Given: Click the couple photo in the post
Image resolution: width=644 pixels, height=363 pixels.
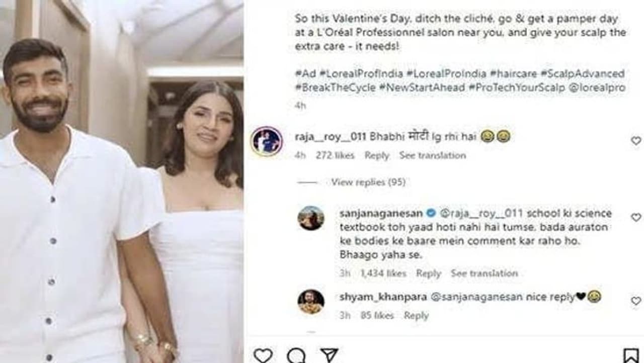Looking at the screenshot, I should coord(122,181).
